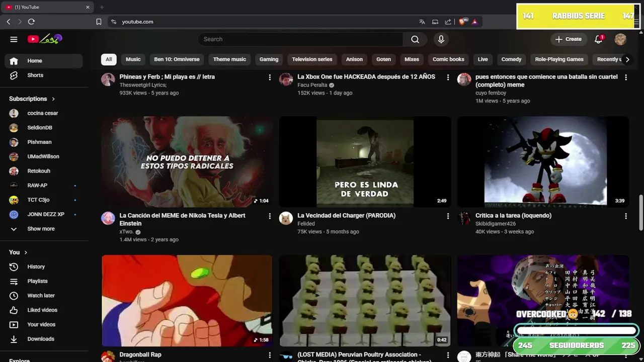Start voice search with microphone icon
The height and width of the screenshot is (362, 644).
(x=441, y=39)
